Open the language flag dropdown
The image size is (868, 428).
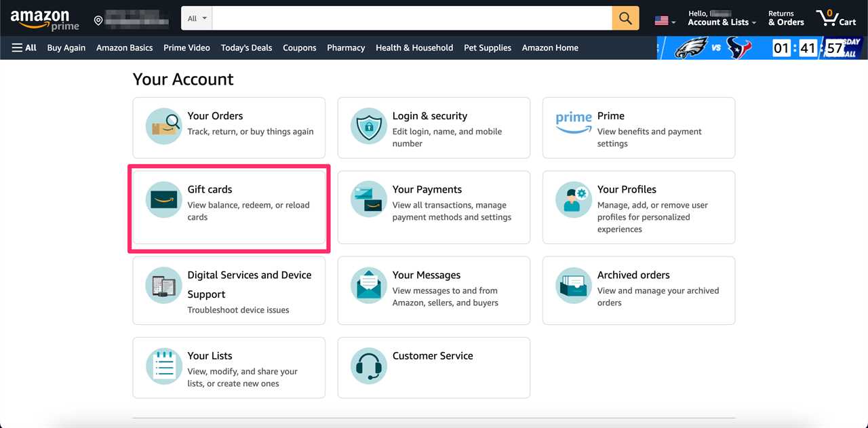(664, 18)
